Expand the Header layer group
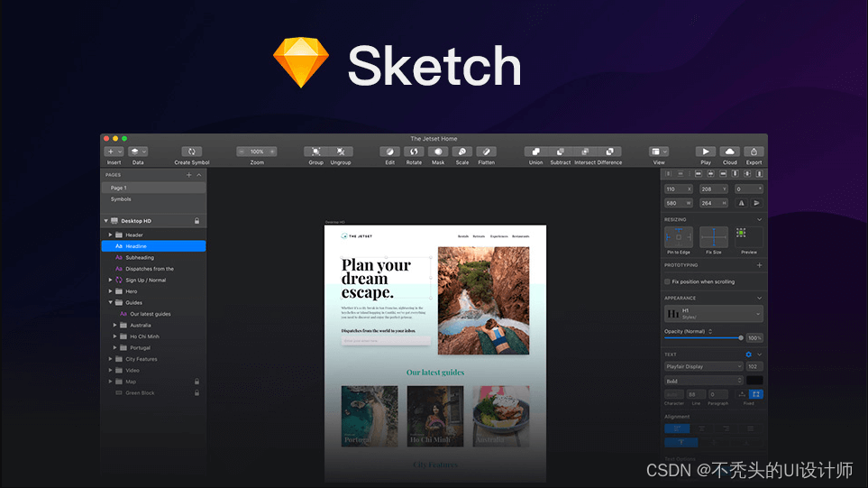 110,235
